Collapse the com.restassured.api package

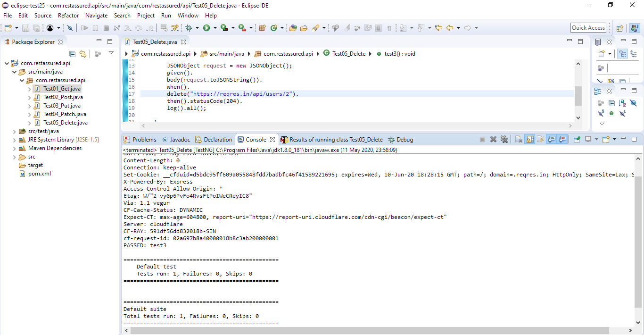(x=22, y=80)
